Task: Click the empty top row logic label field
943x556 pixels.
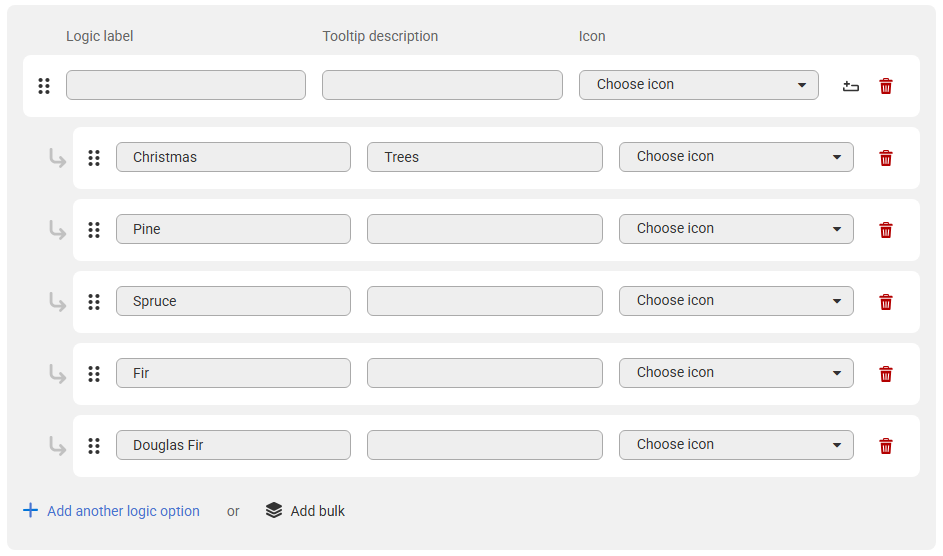Action: pyautogui.click(x=186, y=85)
